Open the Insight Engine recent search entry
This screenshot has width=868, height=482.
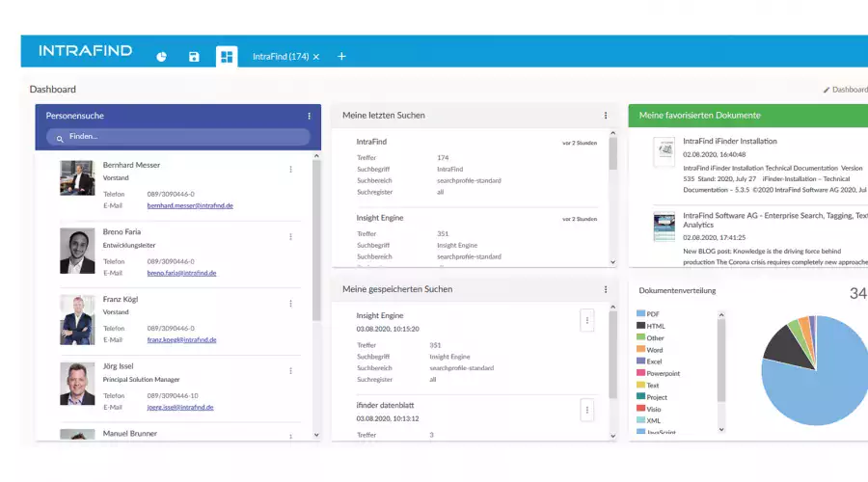[380, 218]
